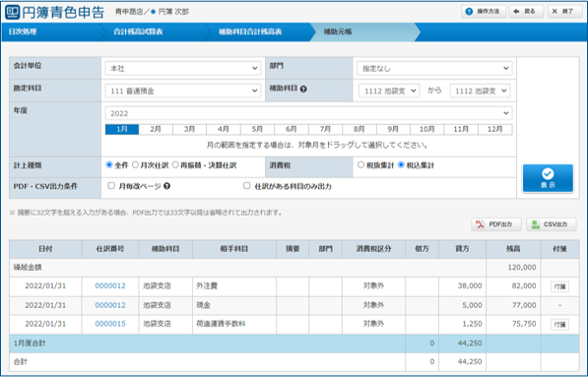Select 5月 in the month selector
588x377 pixels.
257,129
